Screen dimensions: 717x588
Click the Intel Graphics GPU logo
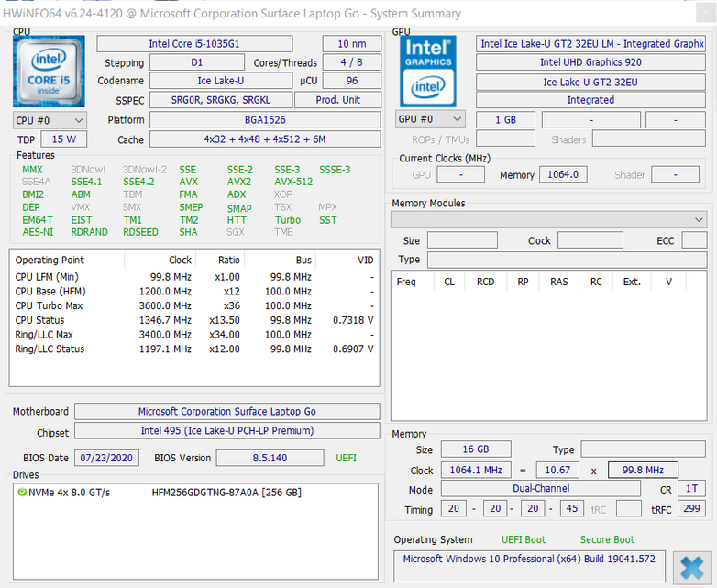tap(428, 71)
